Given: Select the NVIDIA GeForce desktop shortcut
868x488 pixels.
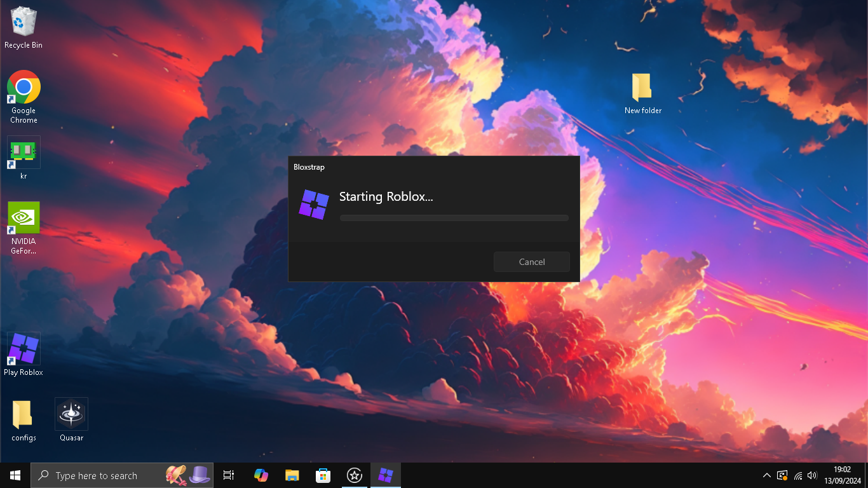Looking at the screenshot, I should [24, 229].
